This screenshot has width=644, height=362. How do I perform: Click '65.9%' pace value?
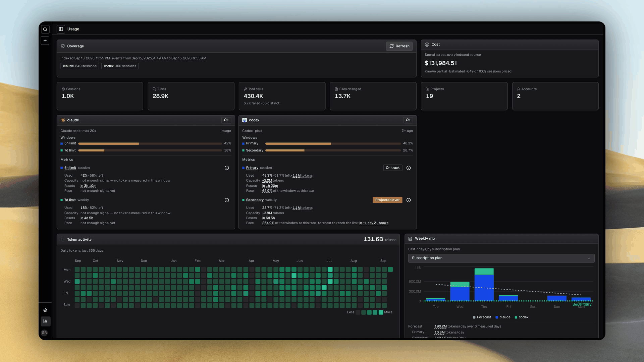pyautogui.click(x=267, y=191)
